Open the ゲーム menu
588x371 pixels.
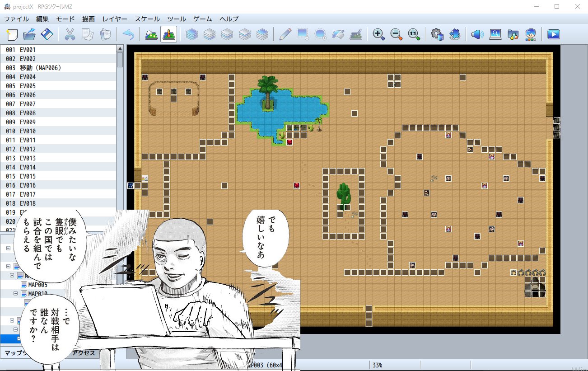203,19
